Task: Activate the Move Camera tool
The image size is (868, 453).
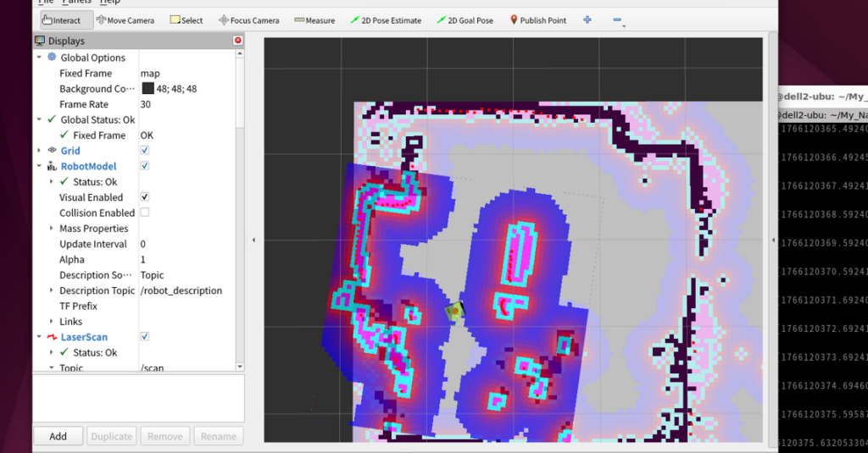Action: point(125,20)
